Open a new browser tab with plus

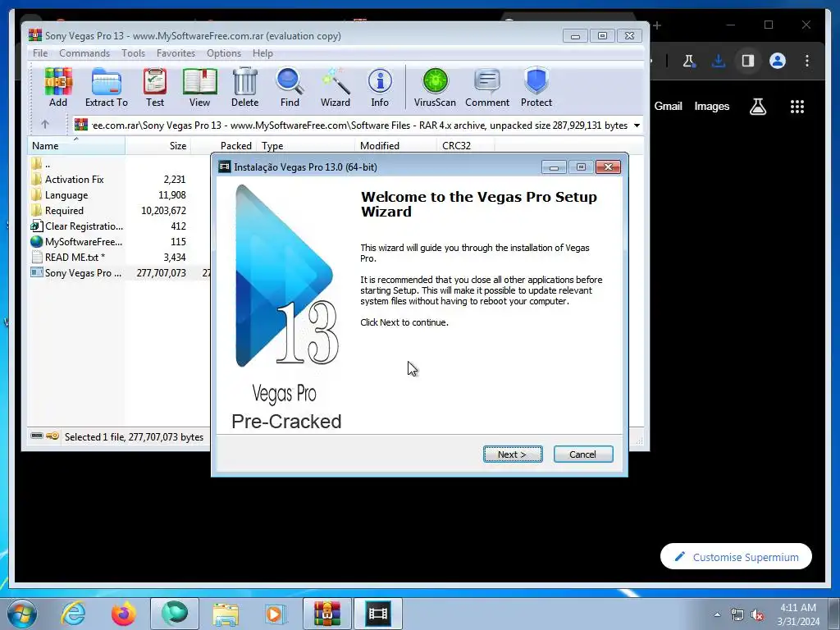pyautogui.click(x=657, y=25)
